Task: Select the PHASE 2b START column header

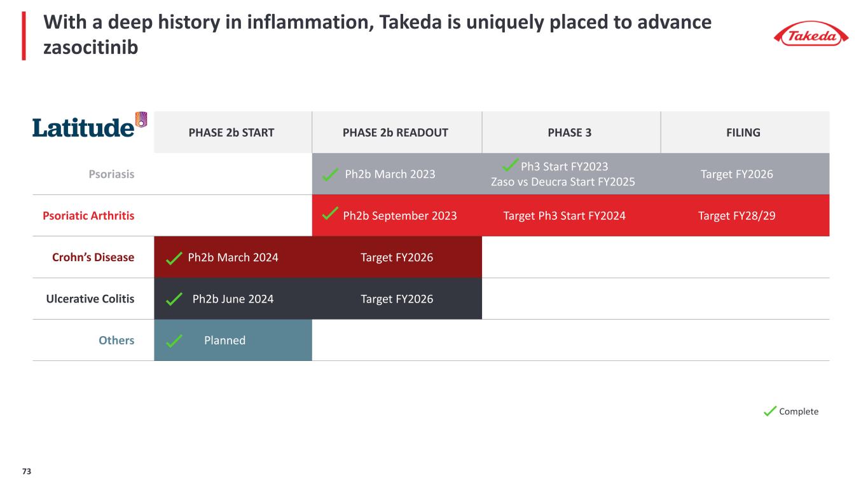Action: pyautogui.click(x=231, y=133)
